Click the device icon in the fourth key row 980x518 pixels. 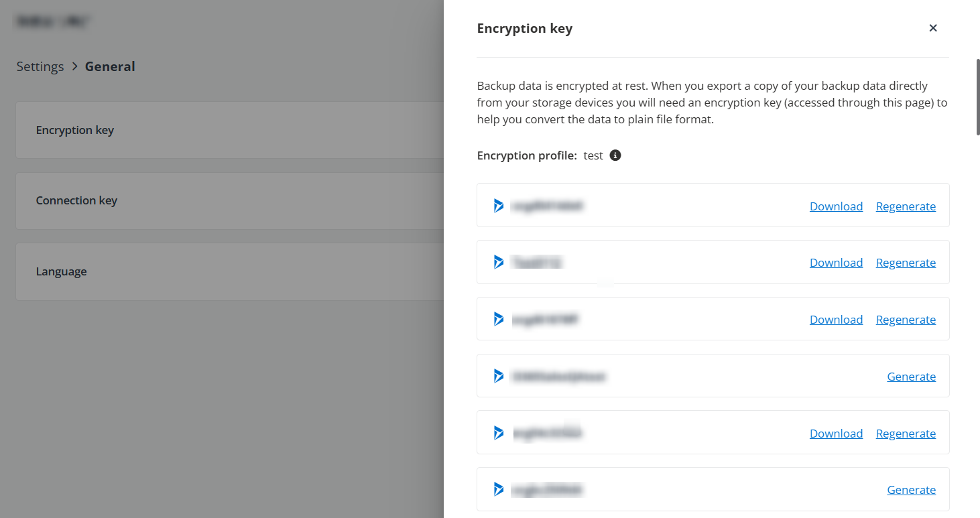(x=498, y=376)
